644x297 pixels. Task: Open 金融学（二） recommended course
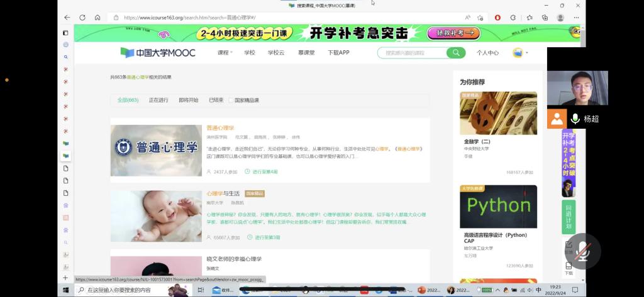pos(477,141)
